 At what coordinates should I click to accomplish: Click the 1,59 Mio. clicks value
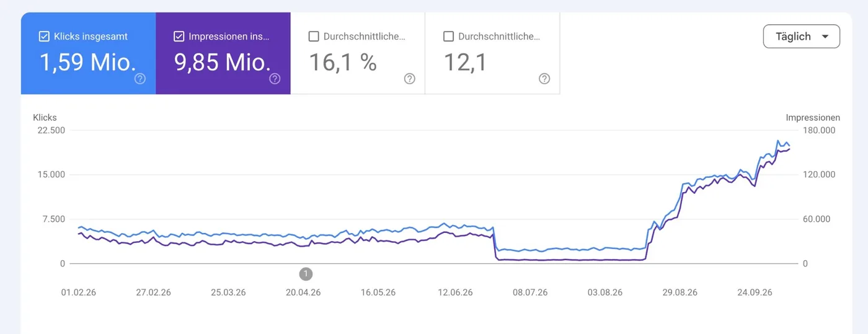click(x=88, y=63)
